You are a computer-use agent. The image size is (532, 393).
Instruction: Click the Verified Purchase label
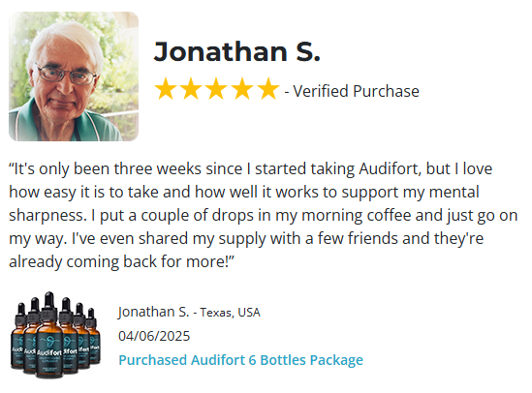[x=356, y=91]
